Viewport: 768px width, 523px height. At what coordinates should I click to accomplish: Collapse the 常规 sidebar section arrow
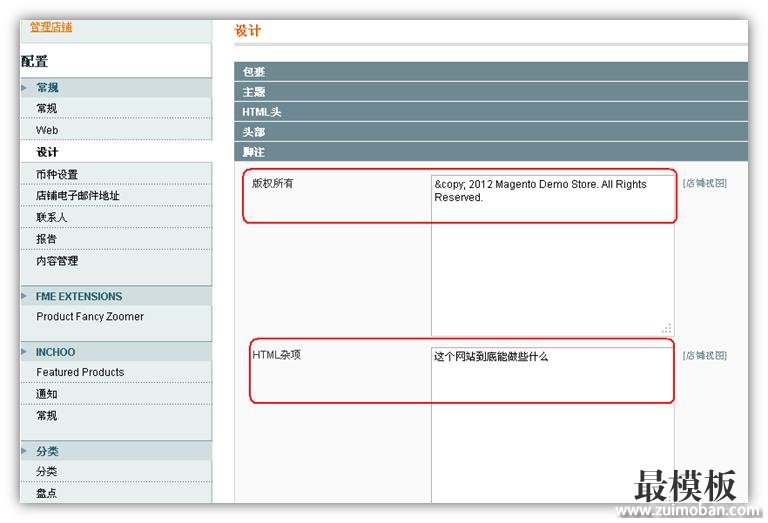[24, 88]
